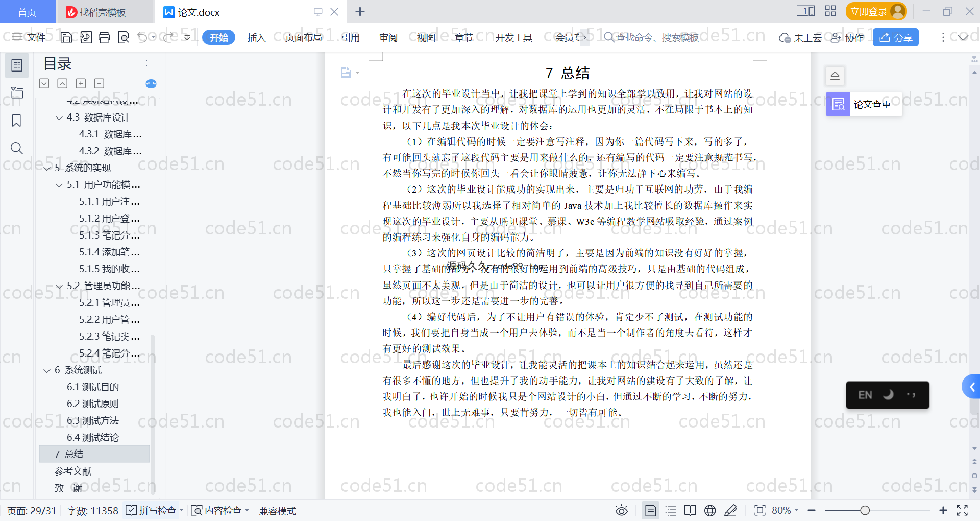This screenshot has height=521, width=980.
Task: Click the Print icon in toolbar
Action: click(104, 37)
